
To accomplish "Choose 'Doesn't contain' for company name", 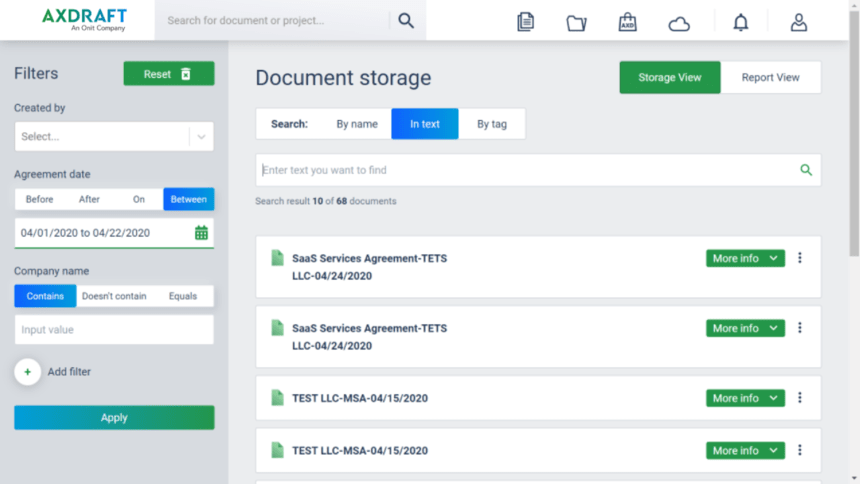I will click(114, 296).
